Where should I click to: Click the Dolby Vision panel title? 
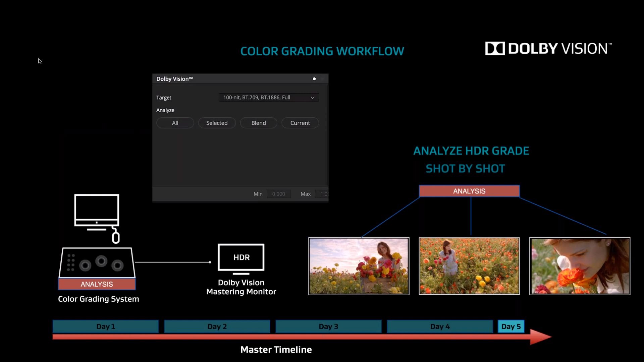[174, 79]
